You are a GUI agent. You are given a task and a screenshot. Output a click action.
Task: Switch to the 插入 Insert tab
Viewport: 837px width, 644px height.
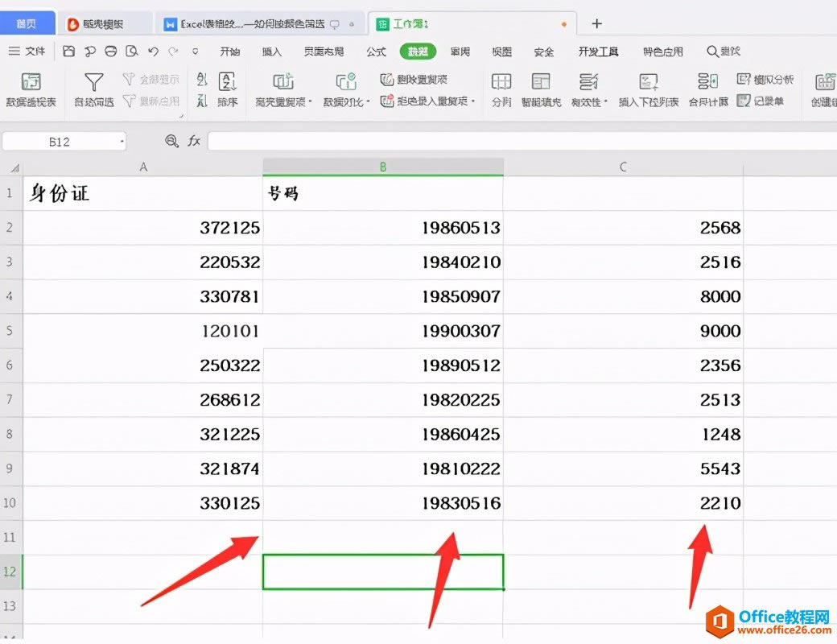coord(272,52)
